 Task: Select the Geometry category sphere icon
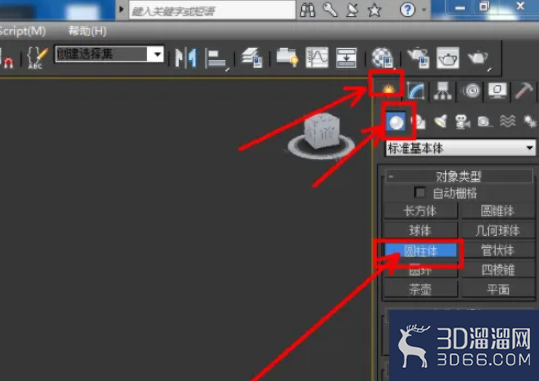pyautogui.click(x=396, y=122)
